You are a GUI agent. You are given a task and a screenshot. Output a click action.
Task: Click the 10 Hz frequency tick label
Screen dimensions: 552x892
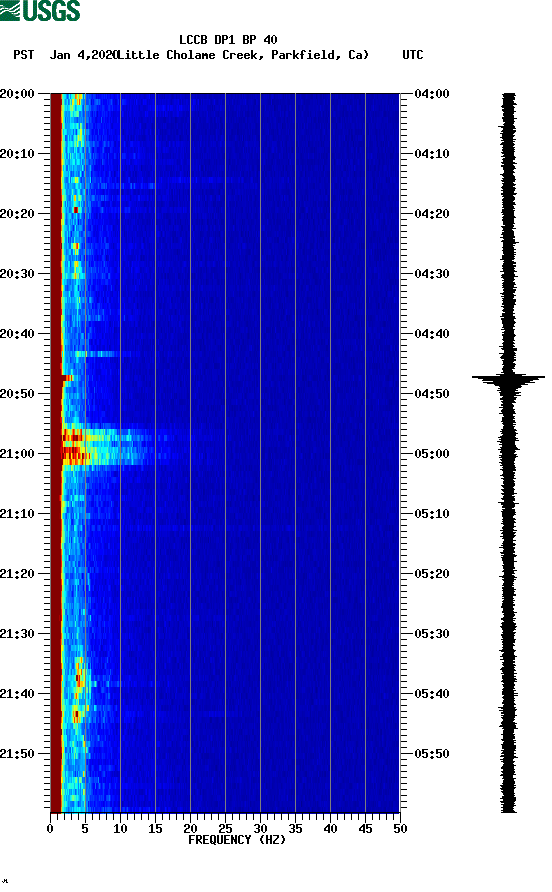[x=120, y=829]
